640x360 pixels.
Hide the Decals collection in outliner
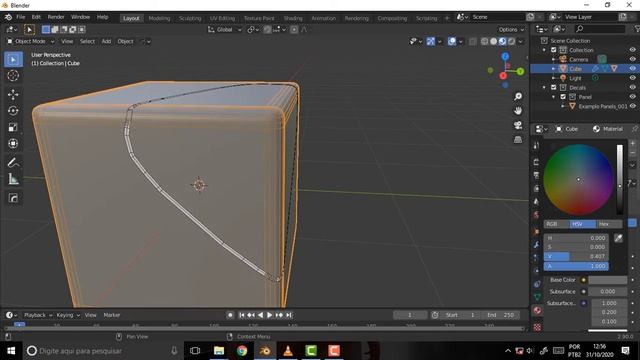coord(632,87)
